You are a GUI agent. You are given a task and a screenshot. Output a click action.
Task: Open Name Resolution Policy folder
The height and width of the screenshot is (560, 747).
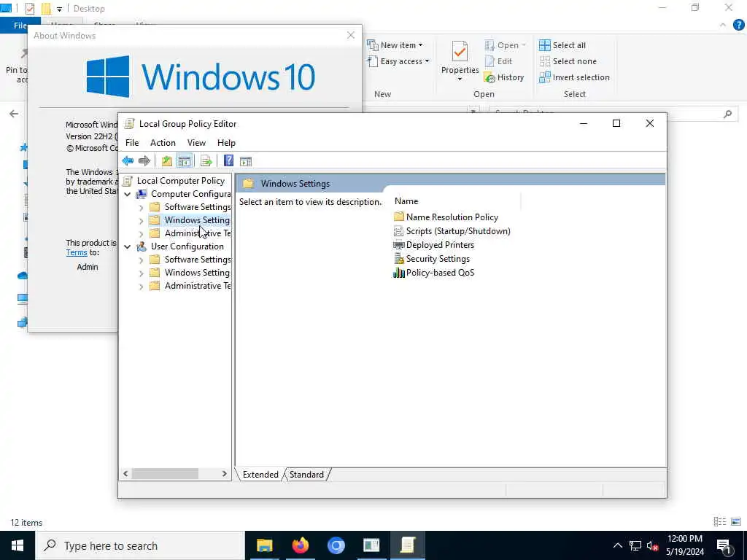(446, 217)
